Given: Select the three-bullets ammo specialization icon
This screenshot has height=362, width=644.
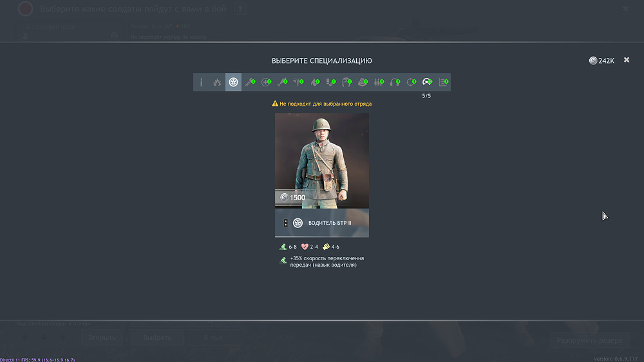Looking at the screenshot, I should [x=378, y=82].
